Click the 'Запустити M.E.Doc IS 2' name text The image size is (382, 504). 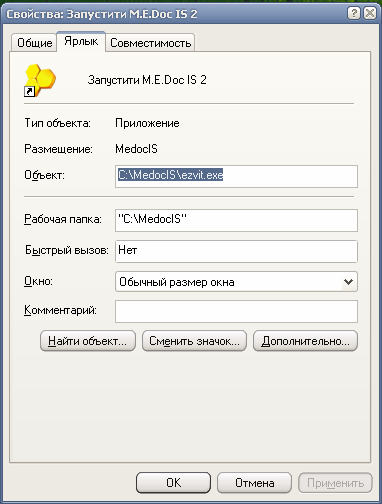click(x=147, y=80)
